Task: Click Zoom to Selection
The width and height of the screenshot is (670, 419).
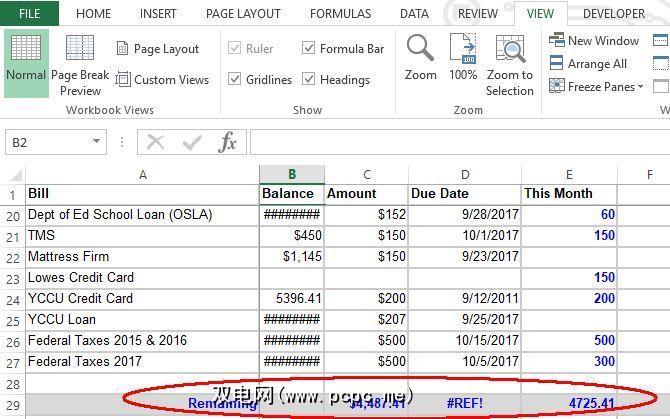Action: coord(510,65)
